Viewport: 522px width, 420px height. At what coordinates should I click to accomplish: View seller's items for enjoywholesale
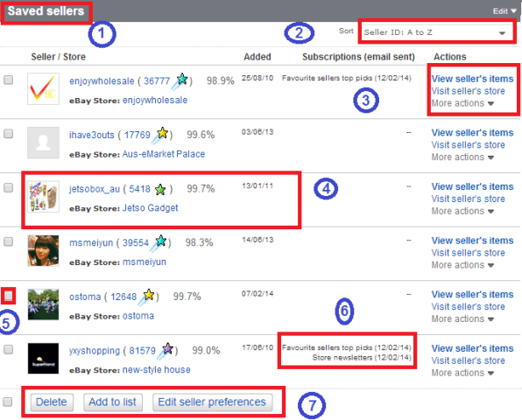(x=472, y=79)
